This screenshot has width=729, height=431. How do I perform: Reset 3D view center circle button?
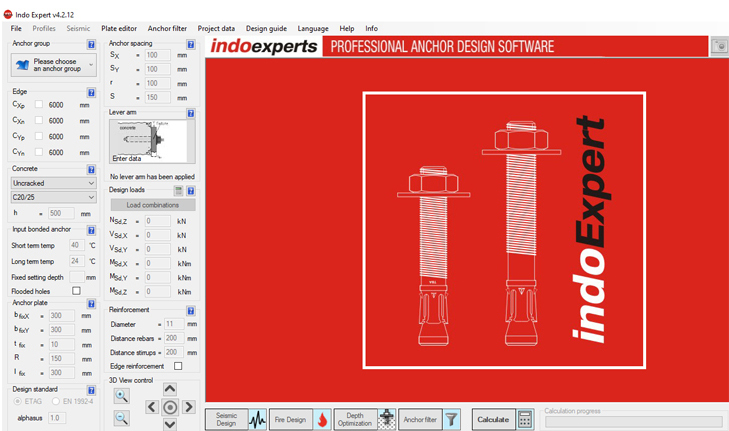click(170, 407)
